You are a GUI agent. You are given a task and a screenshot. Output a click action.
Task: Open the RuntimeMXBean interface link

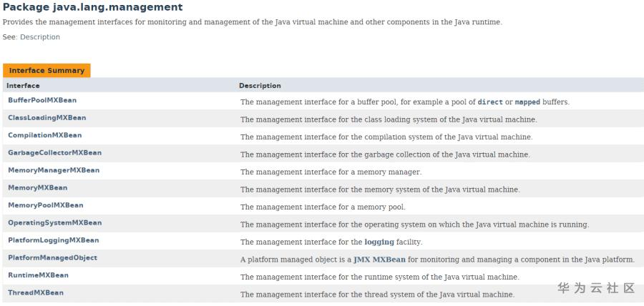(38, 275)
